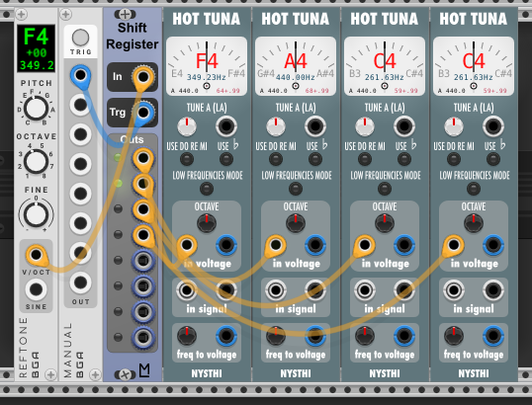Click the TUNE A knob on F4 Hot Tuna
Image resolution: width=532 pixels, height=405 pixels.
click(x=187, y=126)
